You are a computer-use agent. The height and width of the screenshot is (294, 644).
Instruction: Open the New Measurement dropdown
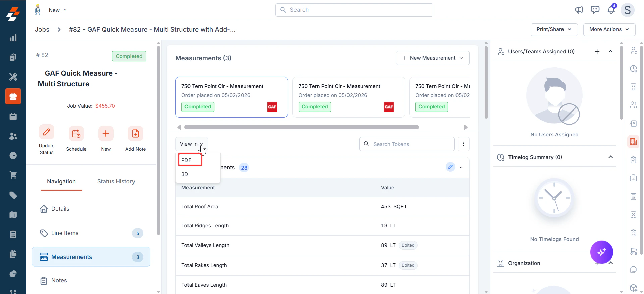[433, 58]
